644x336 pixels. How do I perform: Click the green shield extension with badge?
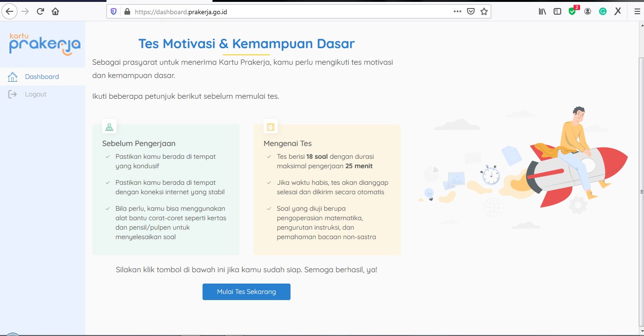[x=573, y=12]
